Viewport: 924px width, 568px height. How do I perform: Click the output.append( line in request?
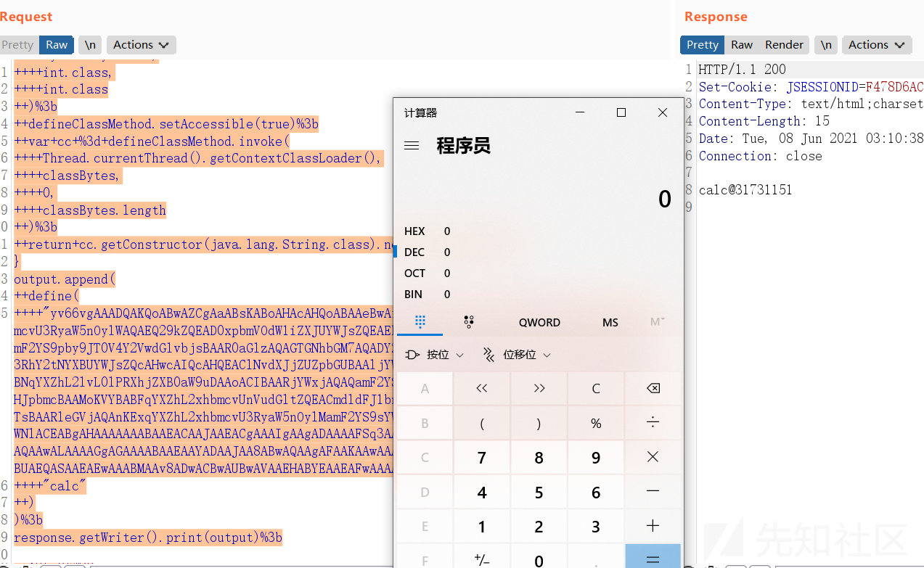pos(65,279)
